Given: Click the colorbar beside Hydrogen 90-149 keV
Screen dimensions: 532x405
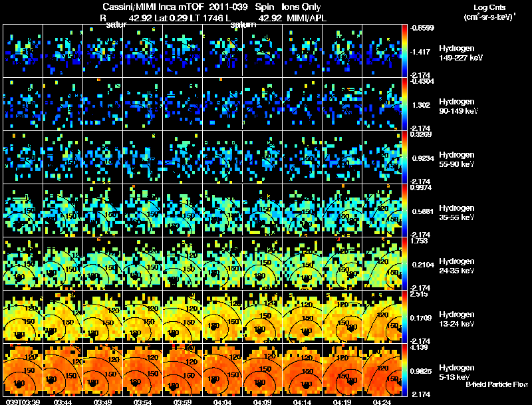Looking at the screenshot, I should (404, 104).
